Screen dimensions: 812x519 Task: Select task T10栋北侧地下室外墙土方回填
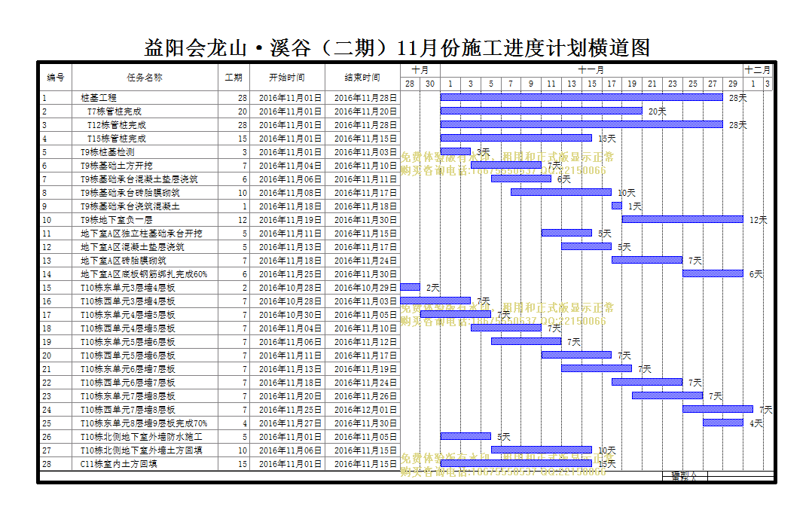coord(142,450)
